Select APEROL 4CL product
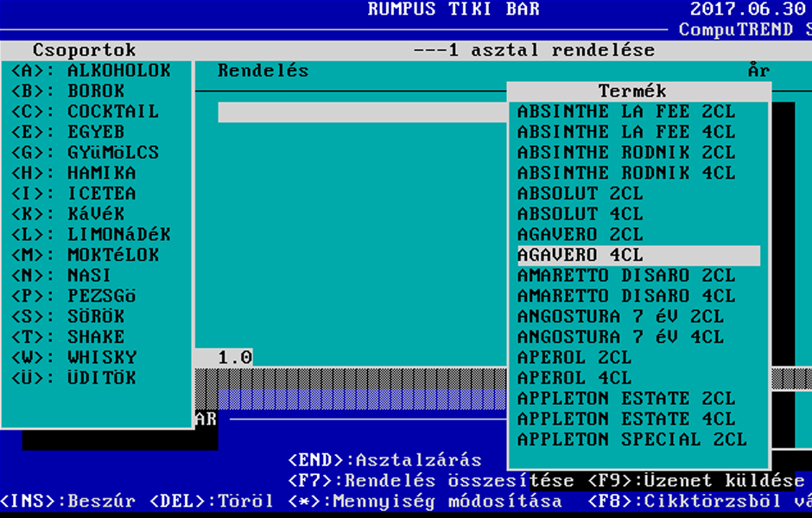 (x=574, y=378)
